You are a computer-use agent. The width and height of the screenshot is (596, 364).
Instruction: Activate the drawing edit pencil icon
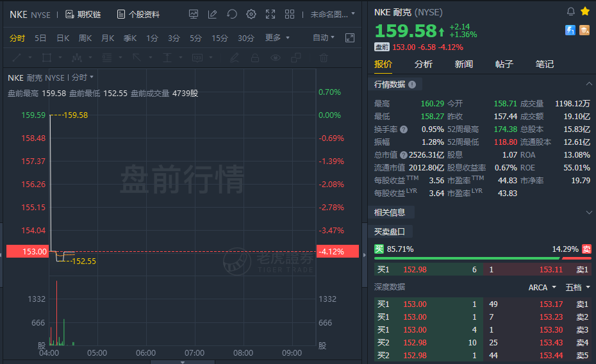213,15
